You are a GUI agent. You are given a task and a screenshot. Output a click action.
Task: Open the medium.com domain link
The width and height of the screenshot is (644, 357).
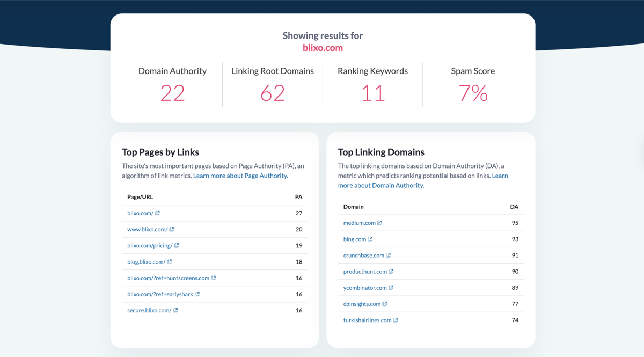coord(360,223)
